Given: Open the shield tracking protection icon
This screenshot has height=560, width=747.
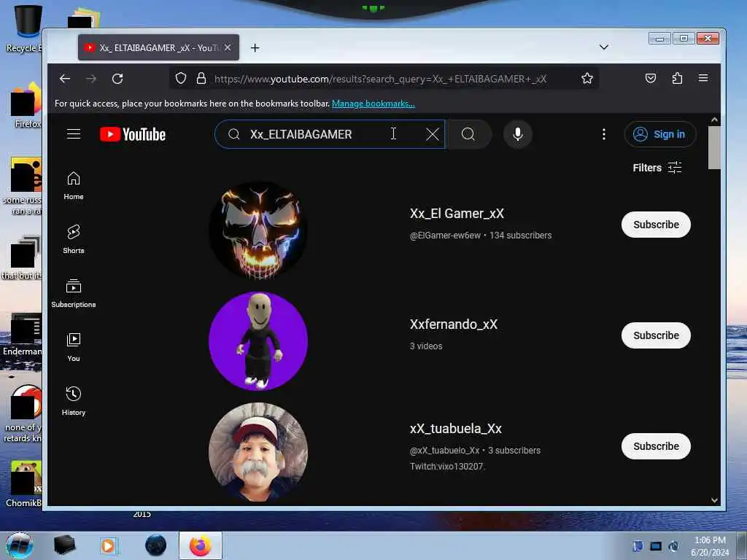Looking at the screenshot, I should pos(181,78).
